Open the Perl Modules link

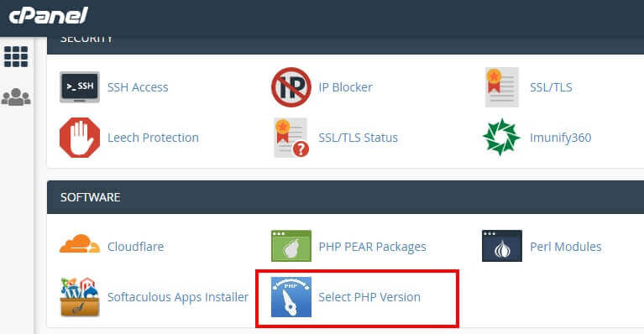(x=566, y=247)
